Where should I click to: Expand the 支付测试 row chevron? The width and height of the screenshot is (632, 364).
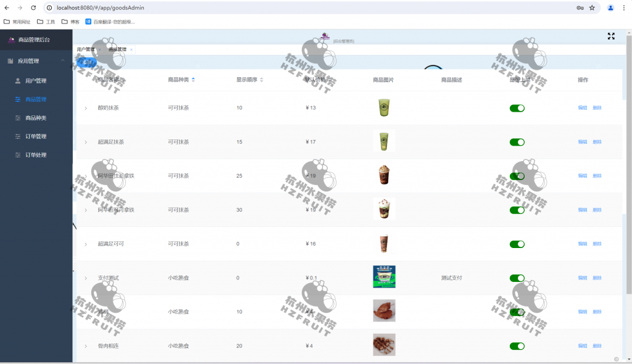86,278
